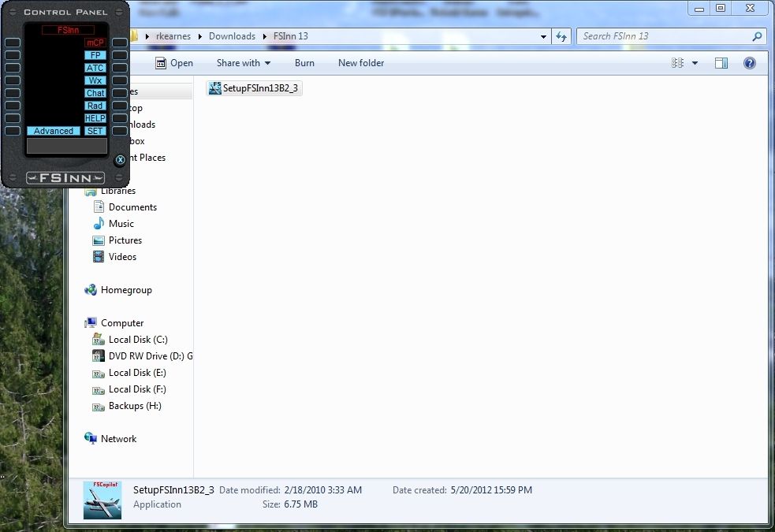Screen dimensions: 775x532
Task: Open the view options dropdown arrow
Action: click(695, 63)
